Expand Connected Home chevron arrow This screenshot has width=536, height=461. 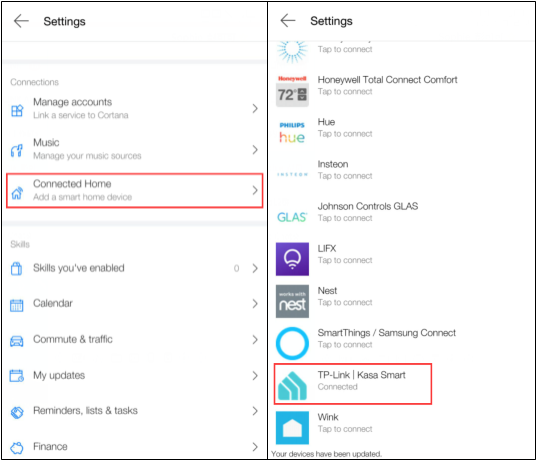(255, 190)
